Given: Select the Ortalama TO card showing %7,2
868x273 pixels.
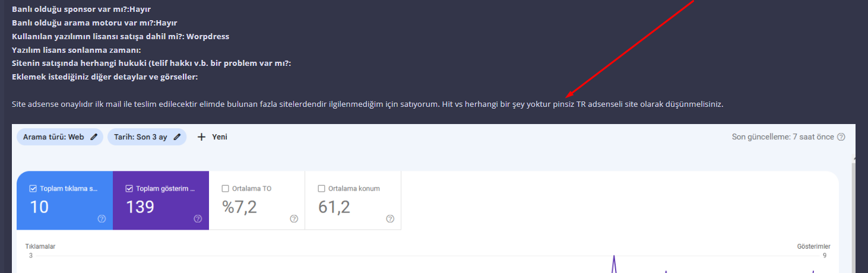Looking at the screenshot, I should point(257,201).
